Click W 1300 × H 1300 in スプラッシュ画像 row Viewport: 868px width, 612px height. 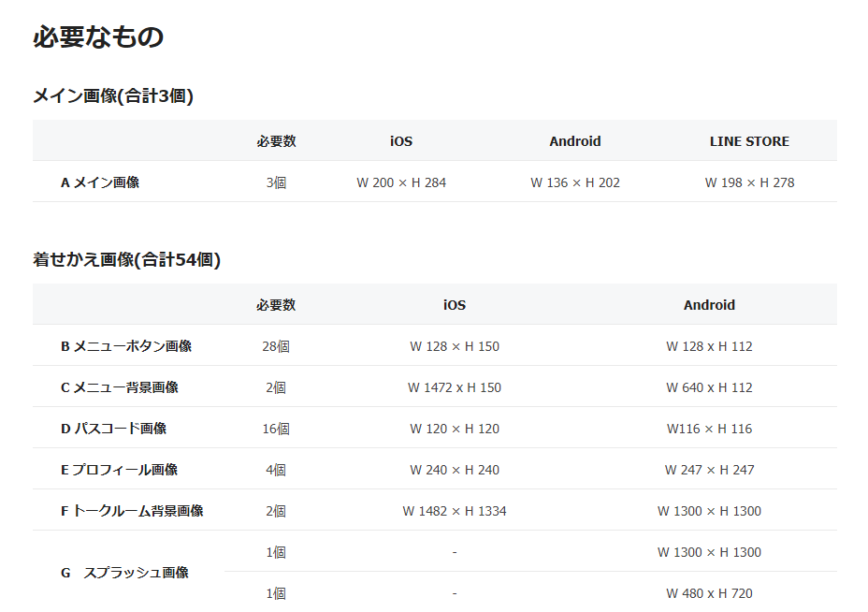(x=709, y=551)
